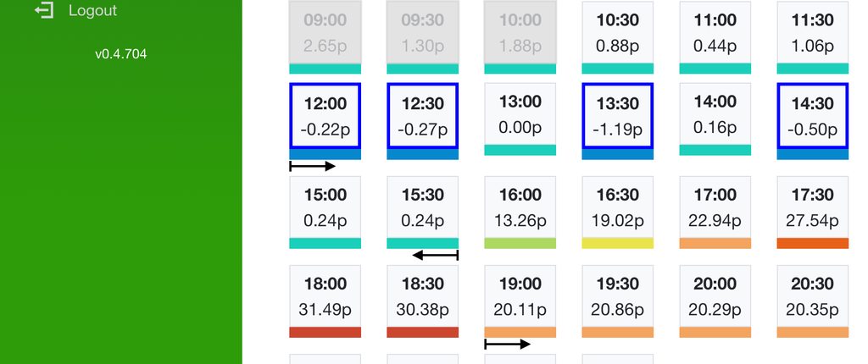Select the 16:00 slot at 13.26p
The width and height of the screenshot is (868, 364).
(x=520, y=207)
